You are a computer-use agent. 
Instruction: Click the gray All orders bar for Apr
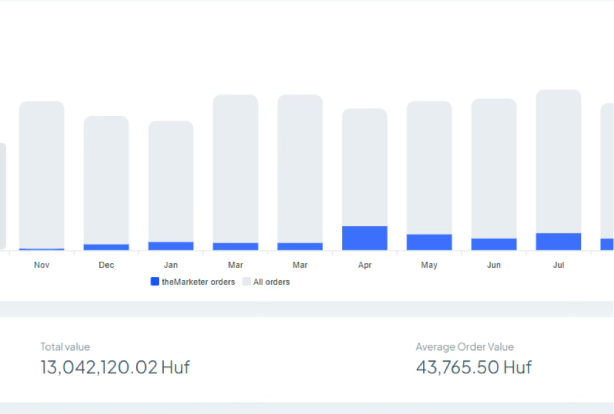(364, 165)
